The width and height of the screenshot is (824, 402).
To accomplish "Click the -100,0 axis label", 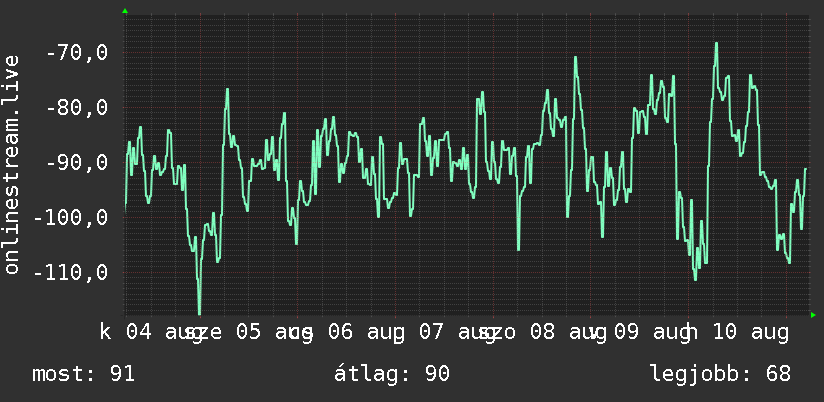I will (x=70, y=217).
